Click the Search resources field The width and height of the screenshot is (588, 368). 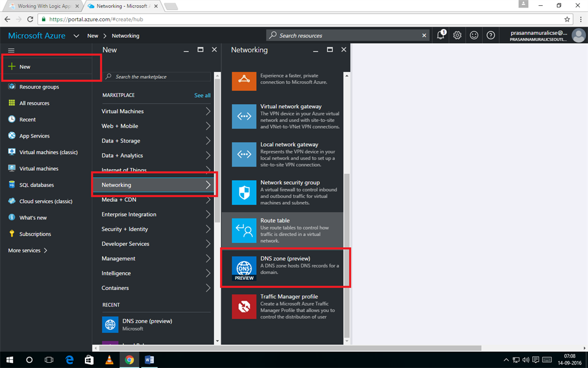coord(347,35)
